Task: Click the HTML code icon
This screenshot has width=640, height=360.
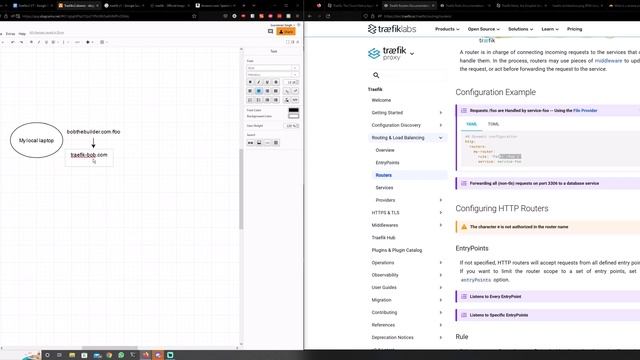Action: (295, 100)
